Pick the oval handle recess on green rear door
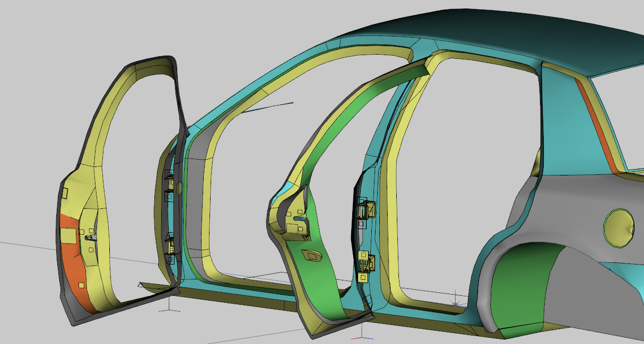 click(312, 257)
